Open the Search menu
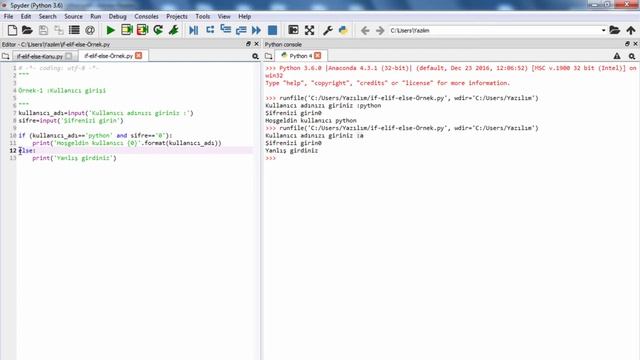This screenshot has width=640, height=360. tap(47, 16)
